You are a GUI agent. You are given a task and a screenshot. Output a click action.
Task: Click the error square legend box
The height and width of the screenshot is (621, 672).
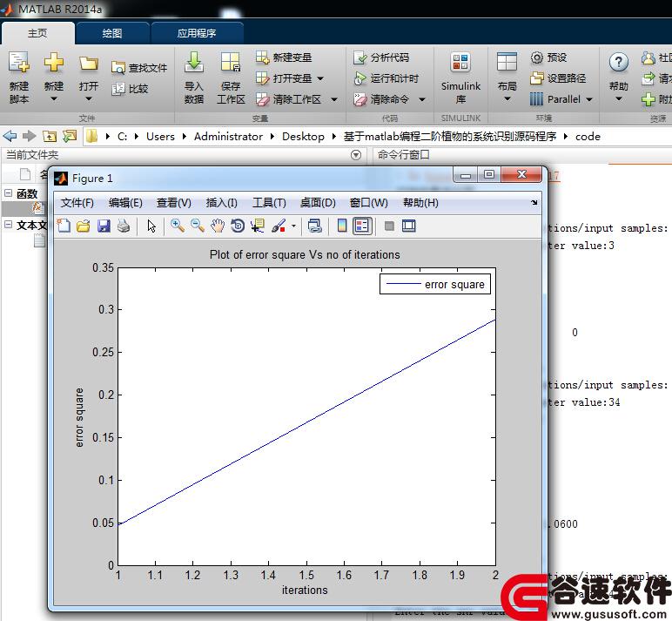point(435,284)
